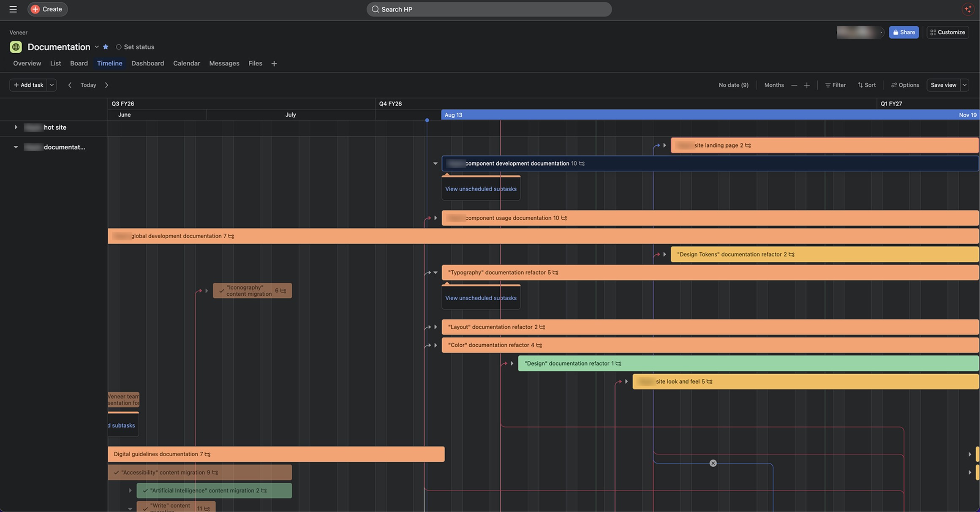This screenshot has width=980, height=512.
Task: Add a new tab with plus icon
Action: tap(274, 63)
